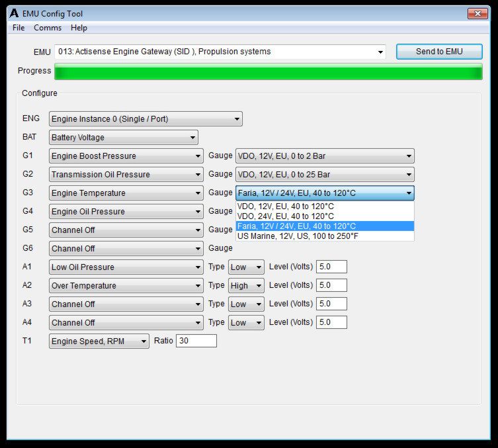Collapse the G3 gauge Faria dropdown
The image size is (498, 448).
point(325,193)
